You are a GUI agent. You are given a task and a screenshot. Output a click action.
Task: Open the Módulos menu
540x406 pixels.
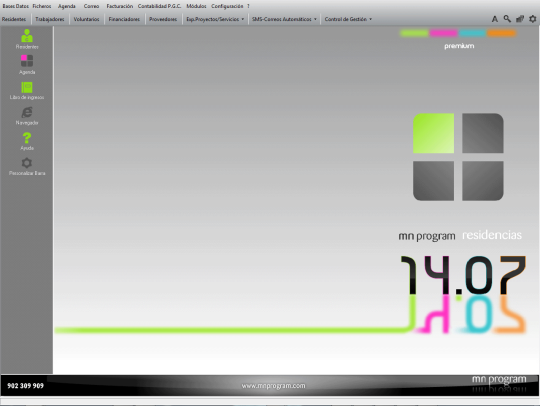pyautogui.click(x=196, y=6)
